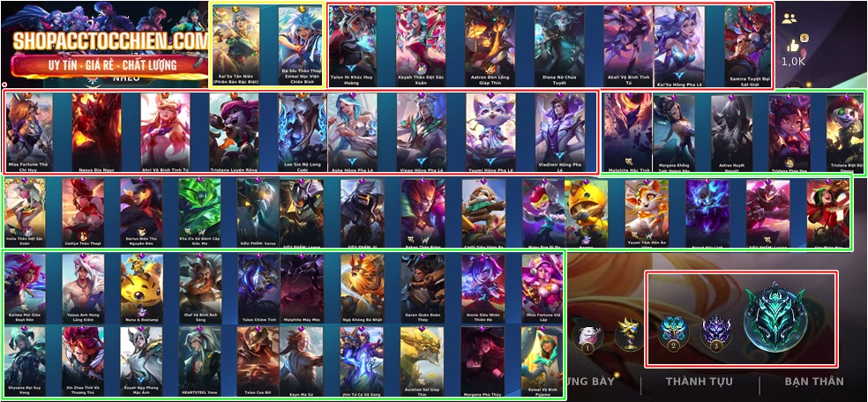Click the friends icon above the likes
This screenshot has height=402, width=868.
coord(789,19)
